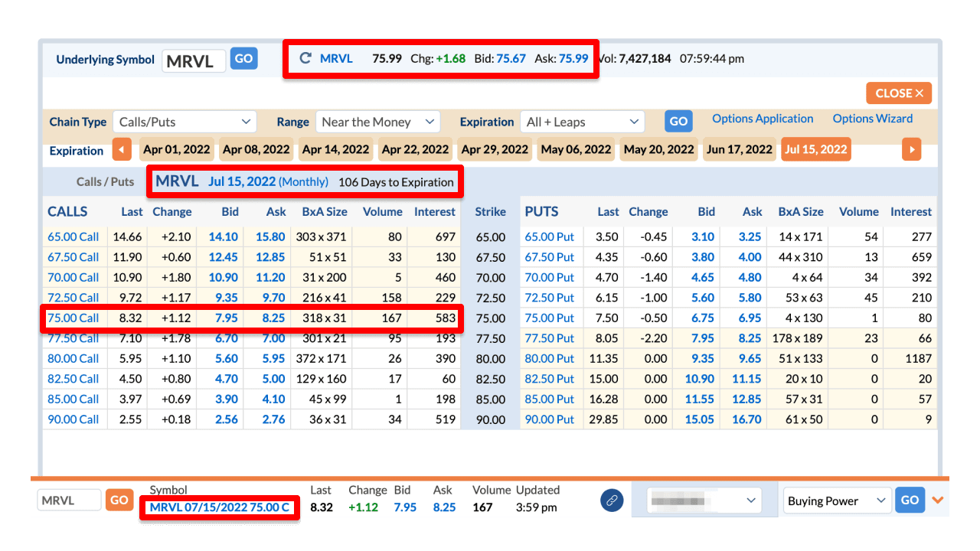980x551 pixels.
Task: Expand the bottom order bar orange chevron
Action: tap(937, 501)
